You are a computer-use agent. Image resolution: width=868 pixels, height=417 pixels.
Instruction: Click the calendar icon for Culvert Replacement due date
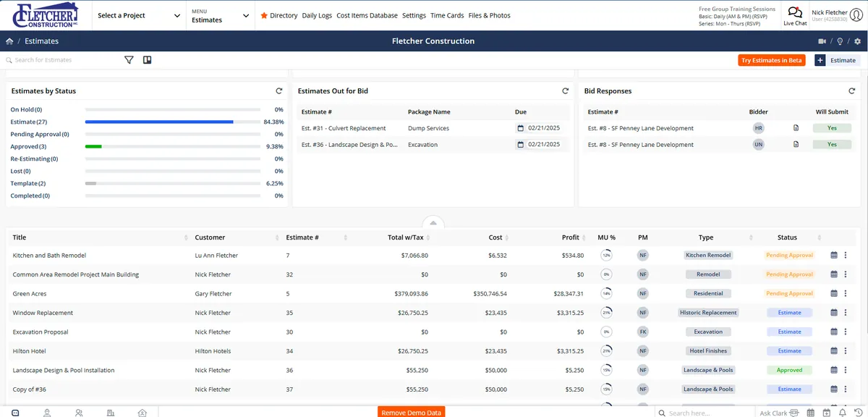pos(520,128)
